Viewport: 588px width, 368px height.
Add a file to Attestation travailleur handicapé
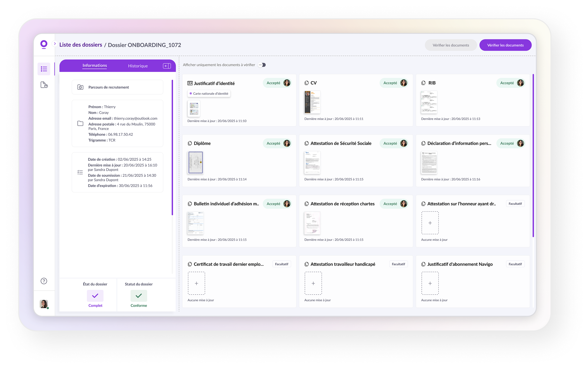(x=313, y=283)
